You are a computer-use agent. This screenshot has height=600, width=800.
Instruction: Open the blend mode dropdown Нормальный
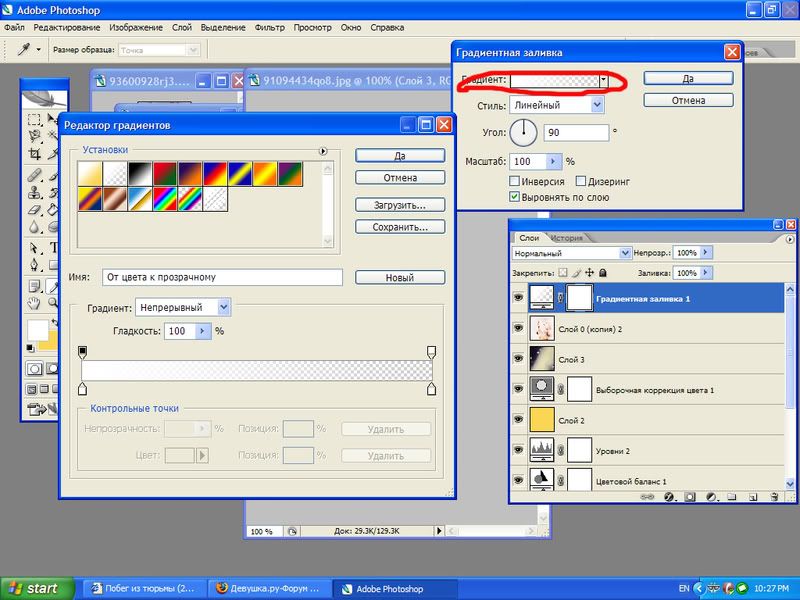coord(624,253)
